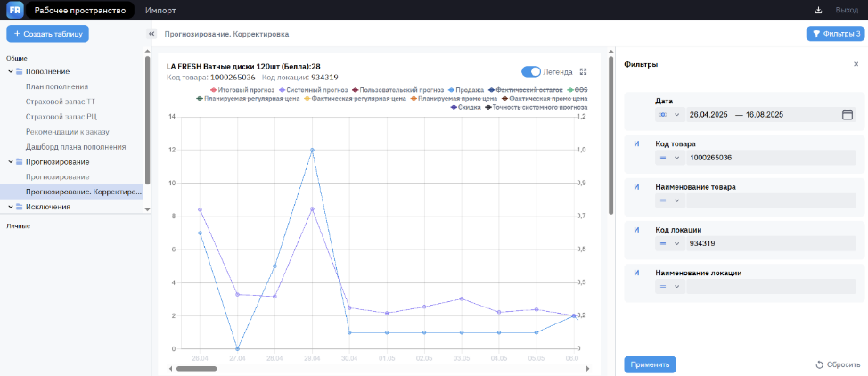Open operator dropdown for Код товара

click(x=669, y=158)
